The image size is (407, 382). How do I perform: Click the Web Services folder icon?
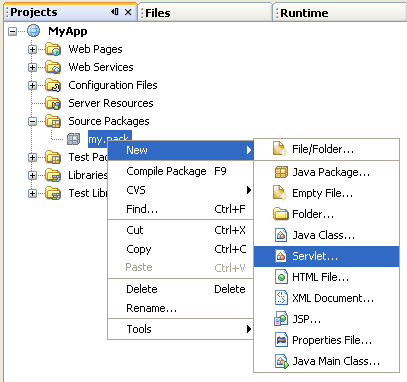point(53,67)
